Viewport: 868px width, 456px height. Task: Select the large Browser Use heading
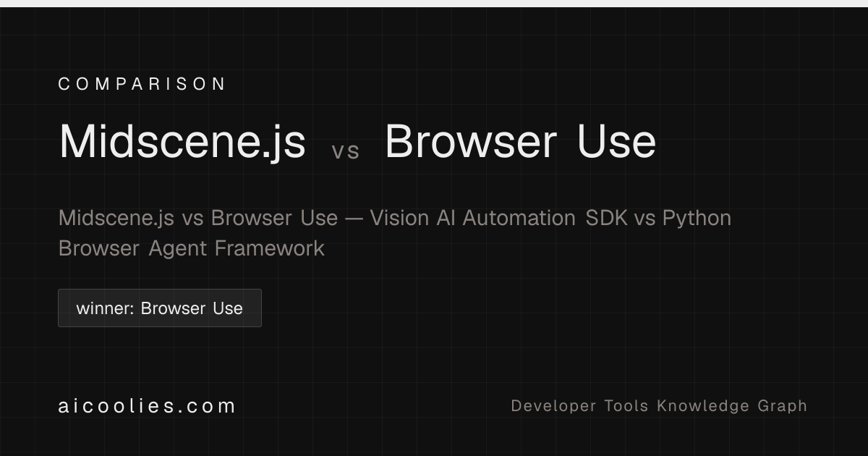[x=520, y=141]
